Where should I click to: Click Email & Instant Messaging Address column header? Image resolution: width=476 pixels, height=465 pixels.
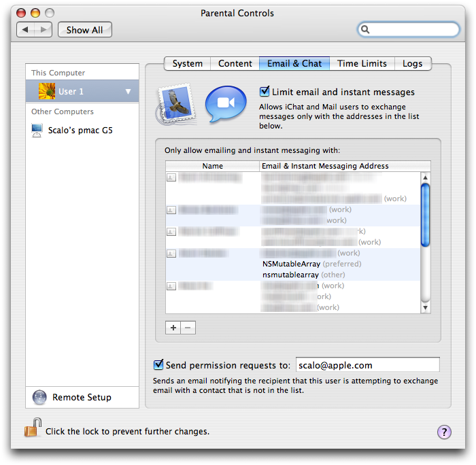point(345,166)
